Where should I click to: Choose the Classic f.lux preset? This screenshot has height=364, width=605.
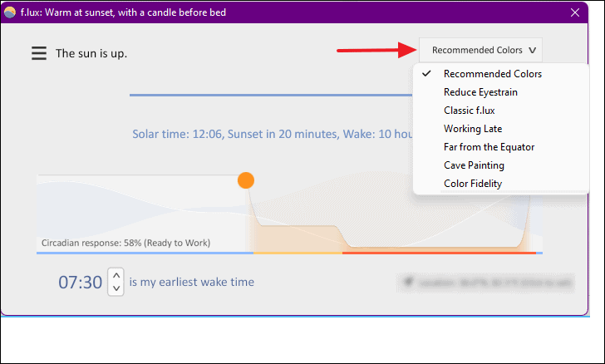pos(501,111)
